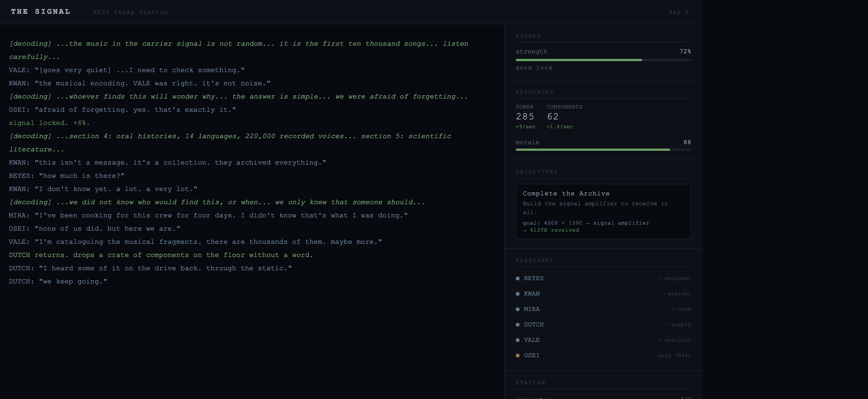Click the analyst role label
Image resolution: width=868 pixels, height=399 pixels.
coord(676,294)
